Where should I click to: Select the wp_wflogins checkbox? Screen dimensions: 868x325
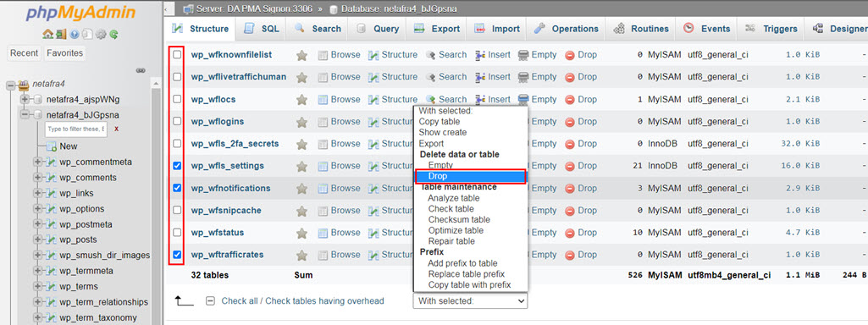(177, 121)
